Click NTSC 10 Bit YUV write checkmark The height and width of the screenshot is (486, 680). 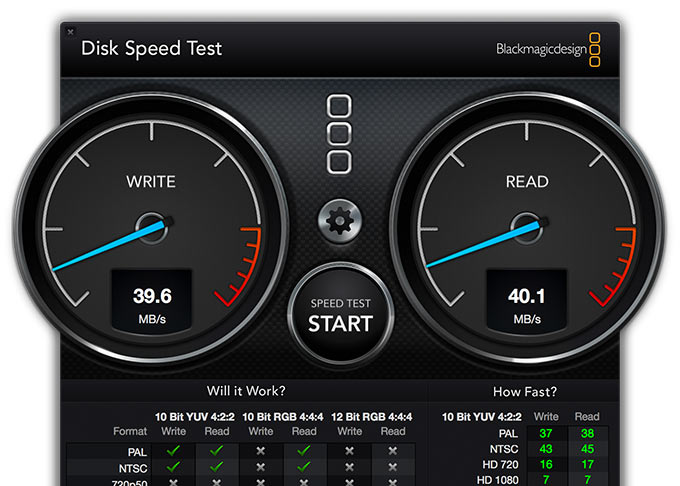173,467
